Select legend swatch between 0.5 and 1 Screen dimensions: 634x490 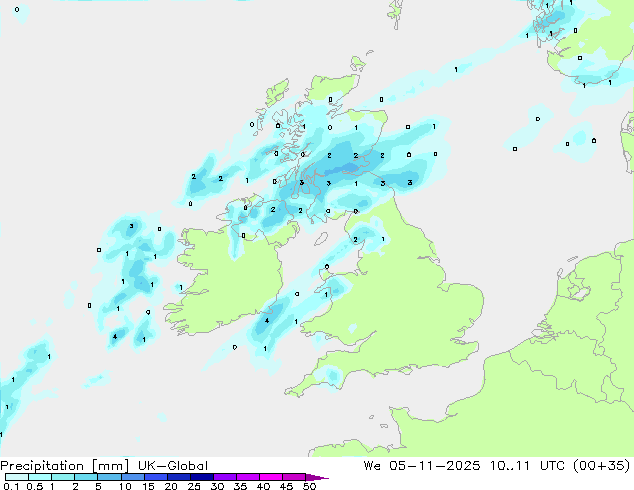(x=40, y=477)
